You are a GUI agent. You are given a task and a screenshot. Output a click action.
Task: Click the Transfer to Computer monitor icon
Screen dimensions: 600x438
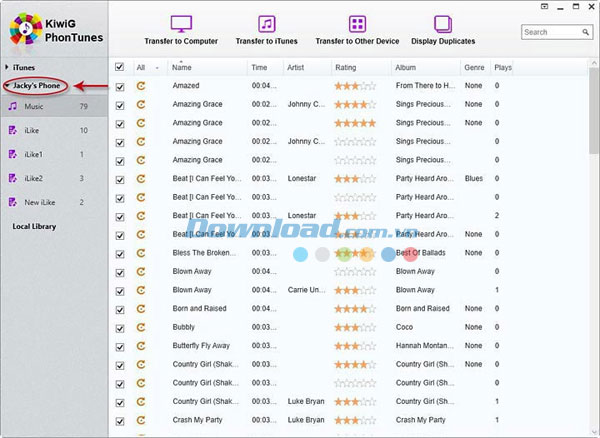point(181,24)
